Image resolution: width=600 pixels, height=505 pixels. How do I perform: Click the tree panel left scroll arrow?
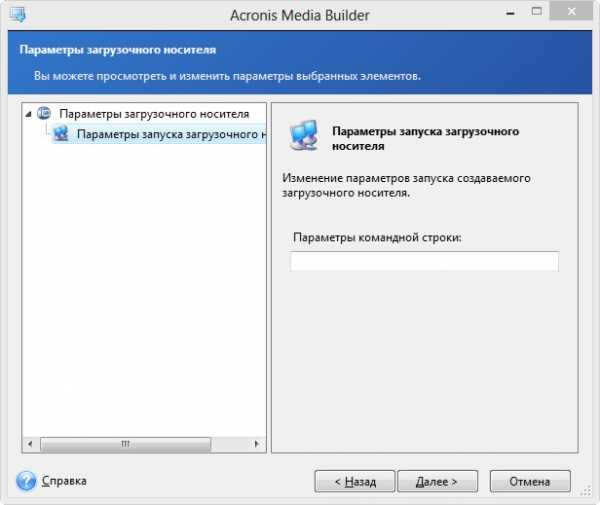(x=29, y=442)
